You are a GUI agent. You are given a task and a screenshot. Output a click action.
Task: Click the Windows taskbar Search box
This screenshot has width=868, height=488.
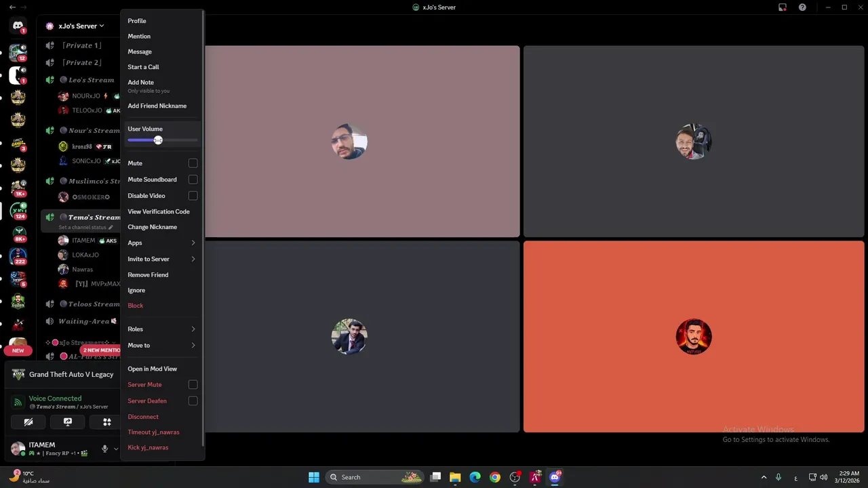374,477
